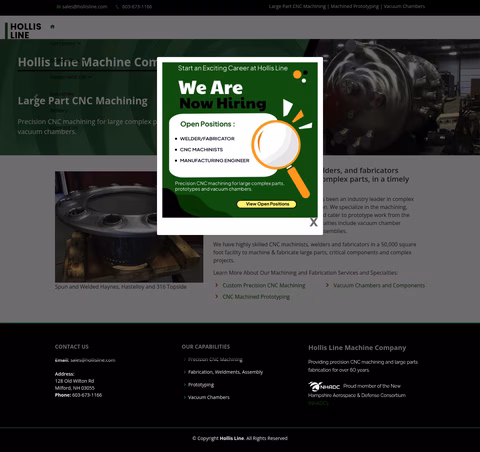Call 603-673-1166 from the top bar

(137, 7)
